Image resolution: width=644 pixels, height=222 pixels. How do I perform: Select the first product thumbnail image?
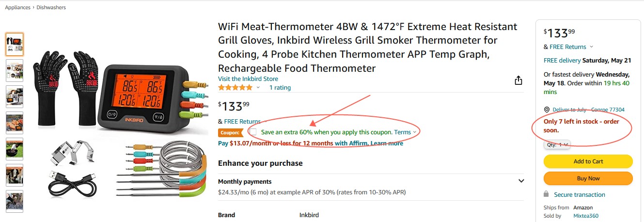pos(15,45)
